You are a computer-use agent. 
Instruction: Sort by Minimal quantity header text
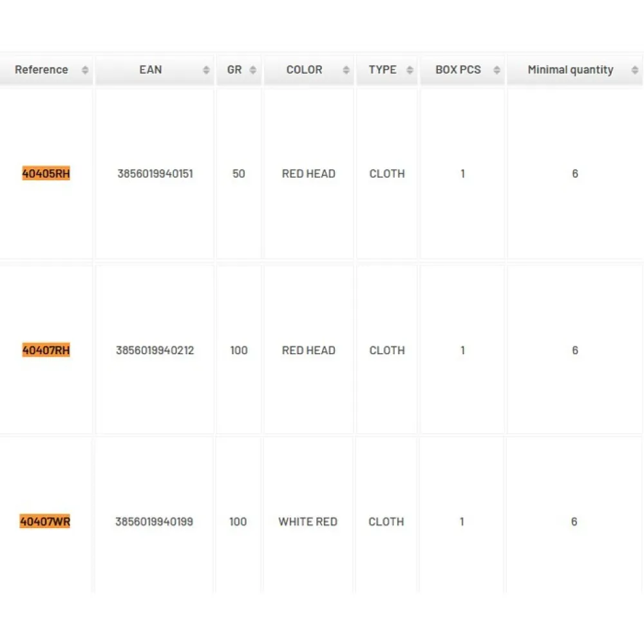(x=570, y=70)
